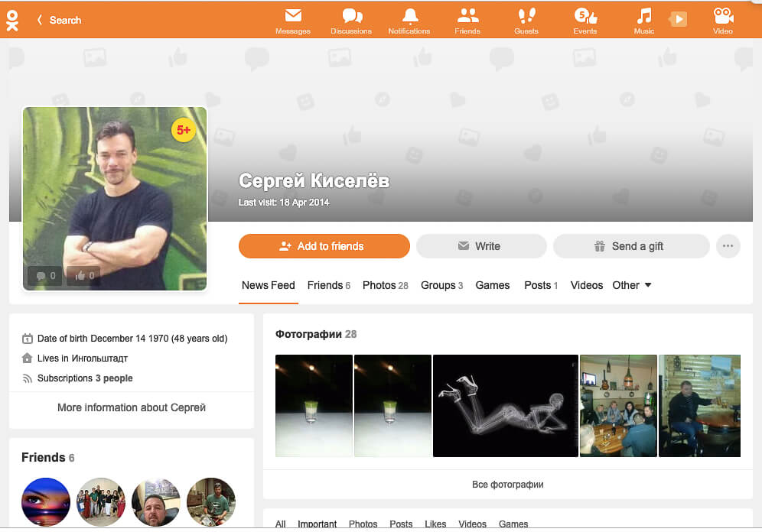Open Guests footprints icon
Image resolution: width=762 pixels, height=532 pixels.
pos(526,16)
